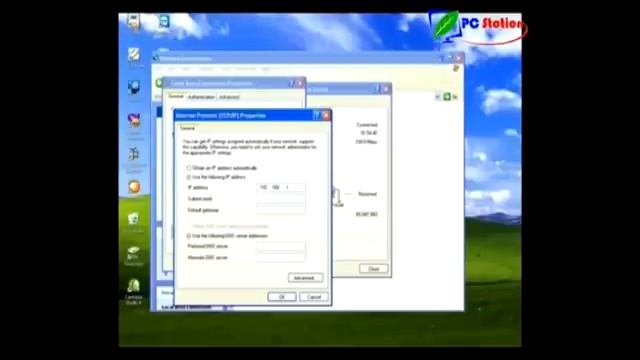This screenshot has width=640, height=360.
Task: Click the orange sphere desktop icon
Action: tap(134, 187)
